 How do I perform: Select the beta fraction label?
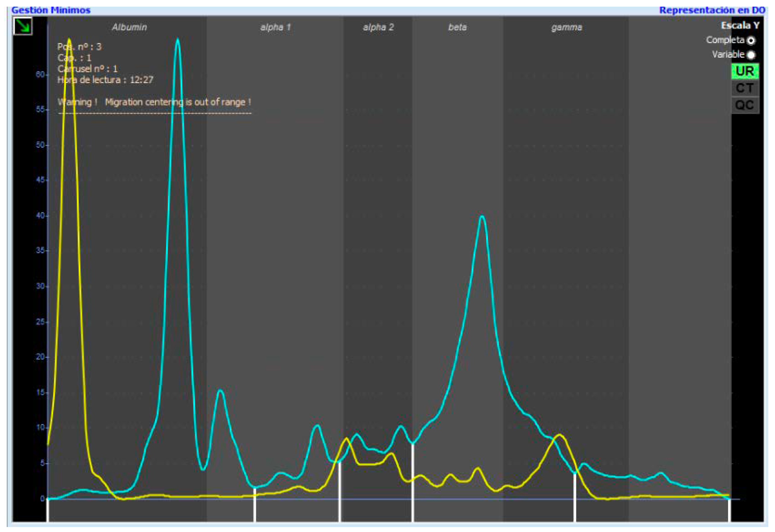[x=457, y=27]
